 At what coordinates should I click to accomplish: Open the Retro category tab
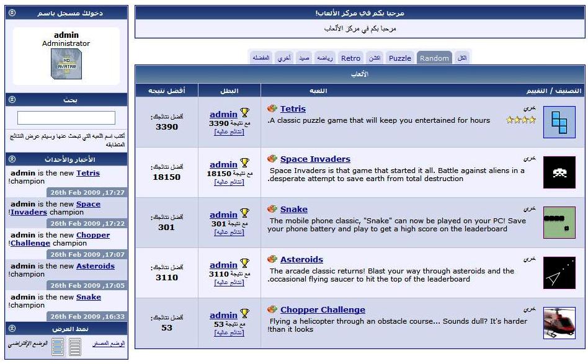[x=350, y=58]
